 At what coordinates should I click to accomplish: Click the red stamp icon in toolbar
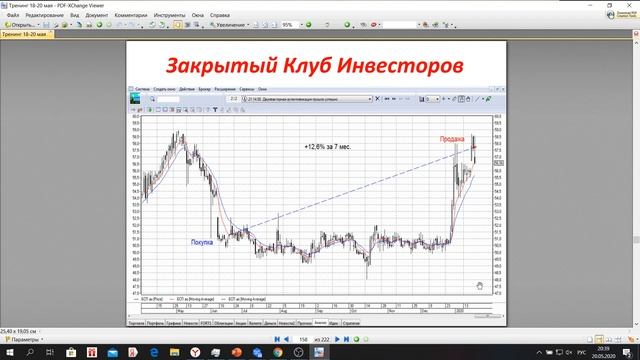pyautogui.click(x=373, y=25)
